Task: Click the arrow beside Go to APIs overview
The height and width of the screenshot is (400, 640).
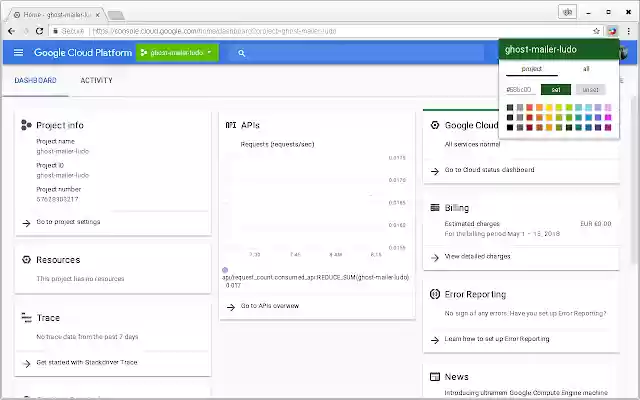Action: coord(231,307)
